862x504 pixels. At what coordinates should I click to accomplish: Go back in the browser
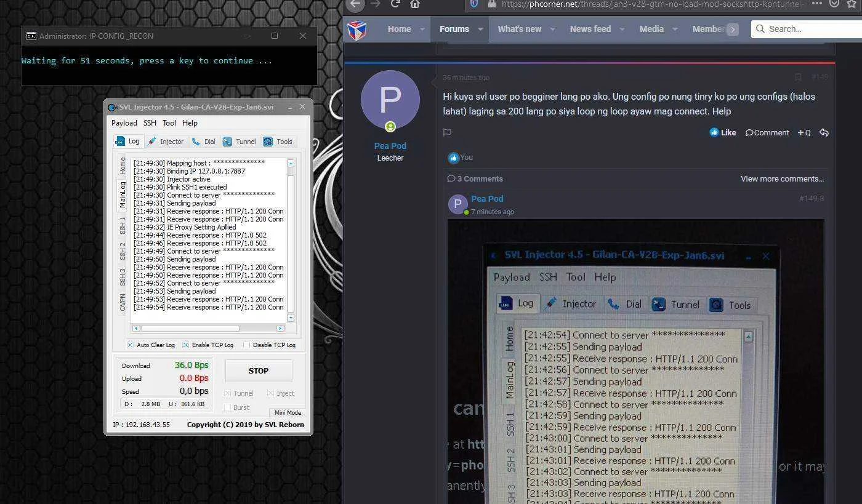click(356, 4)
